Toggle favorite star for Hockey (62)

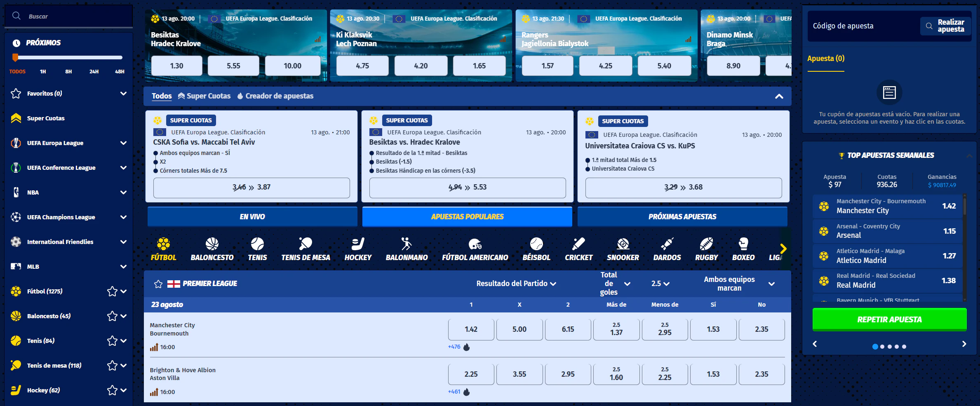112,390
